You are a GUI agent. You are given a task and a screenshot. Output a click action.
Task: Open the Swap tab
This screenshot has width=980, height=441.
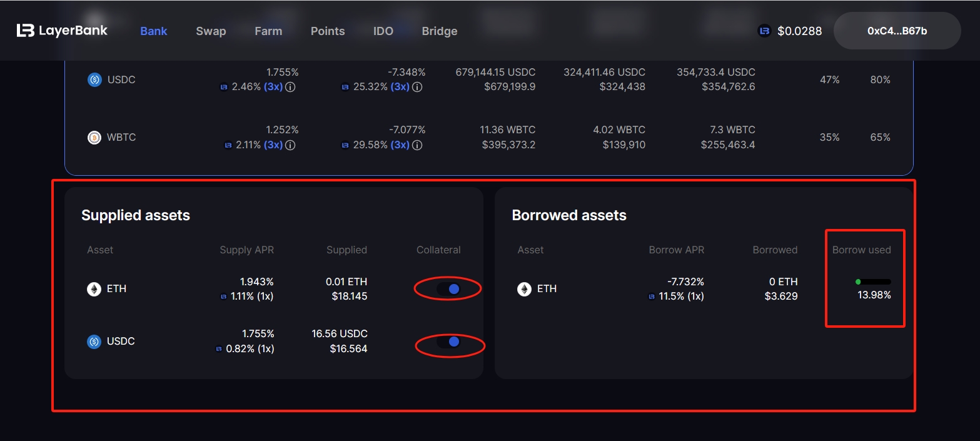211,31
